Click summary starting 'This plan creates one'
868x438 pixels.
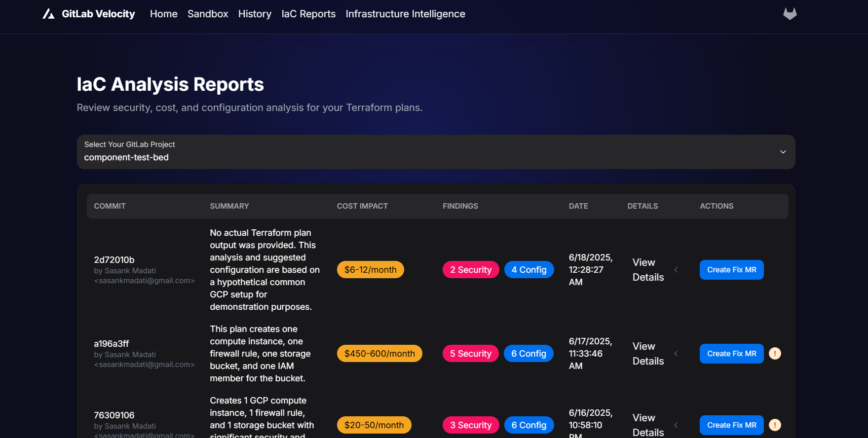[260, 354]
